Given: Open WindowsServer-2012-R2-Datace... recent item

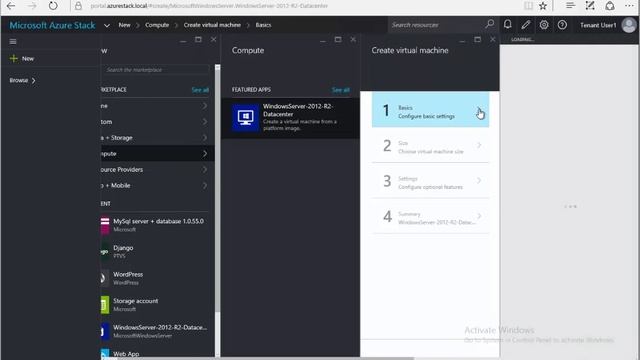Looking at the screenshot, I should 157,331.
